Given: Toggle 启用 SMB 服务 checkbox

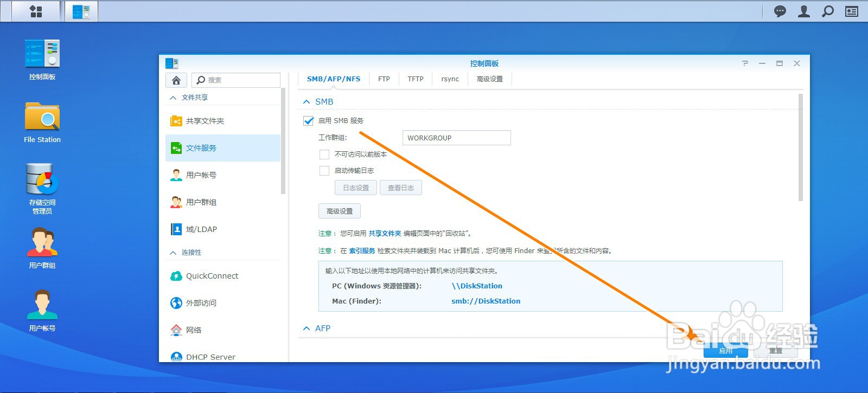Looking at the screenshot, I should pos(309,121).
